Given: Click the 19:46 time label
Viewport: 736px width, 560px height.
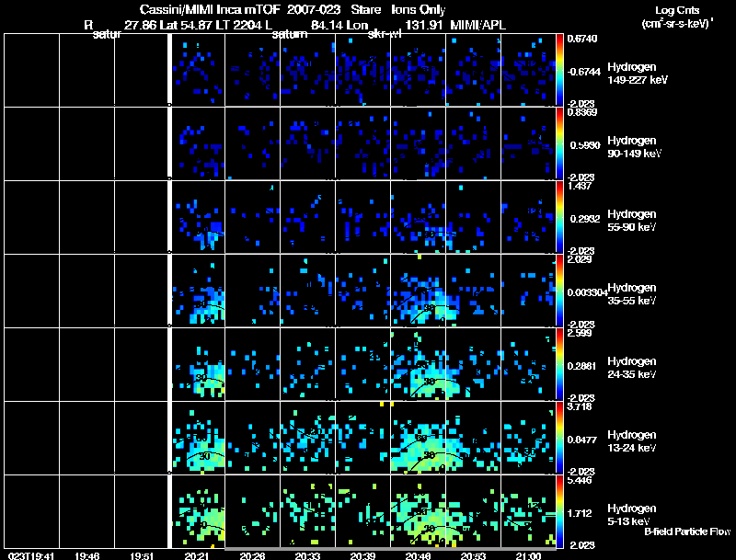Looking at the screenshot, I should (x=86, y=555).
